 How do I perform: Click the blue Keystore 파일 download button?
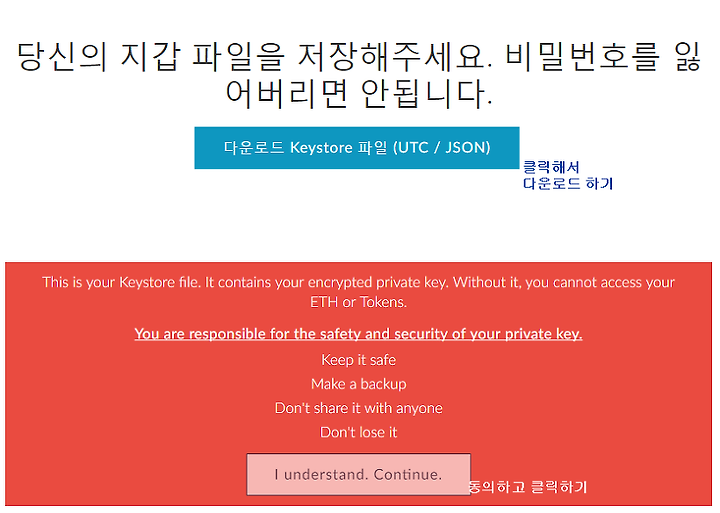tap(357, 148)
